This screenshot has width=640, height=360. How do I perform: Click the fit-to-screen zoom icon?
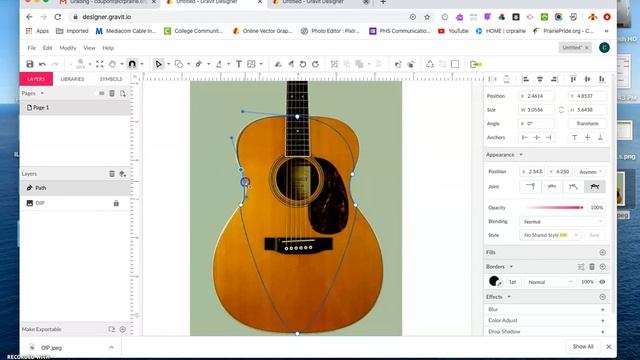pos(100,64)
